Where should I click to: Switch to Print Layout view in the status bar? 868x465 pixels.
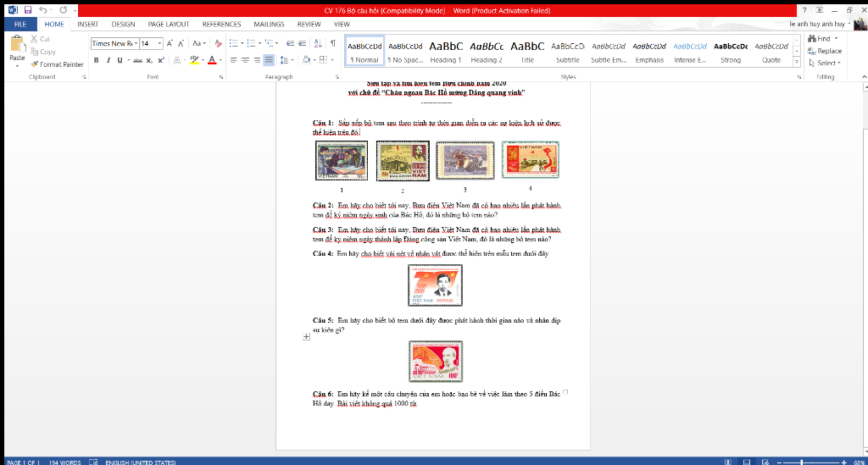point(747,462)
